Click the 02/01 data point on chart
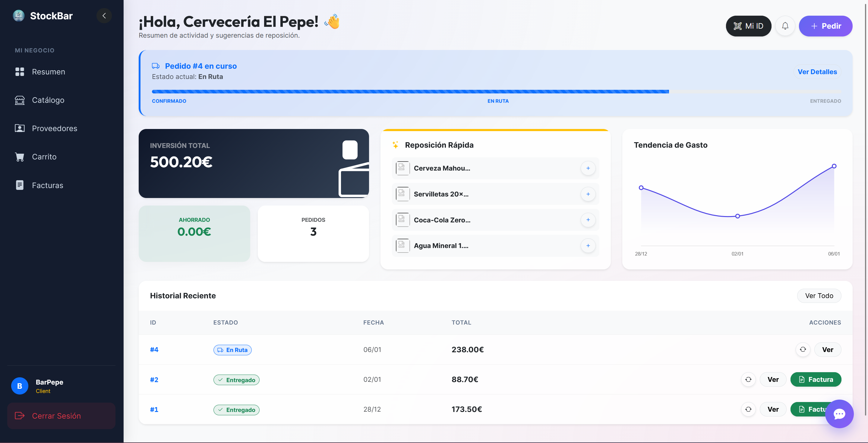The height and width of the screenshot is (443, 868). click(x=737, y=216)
